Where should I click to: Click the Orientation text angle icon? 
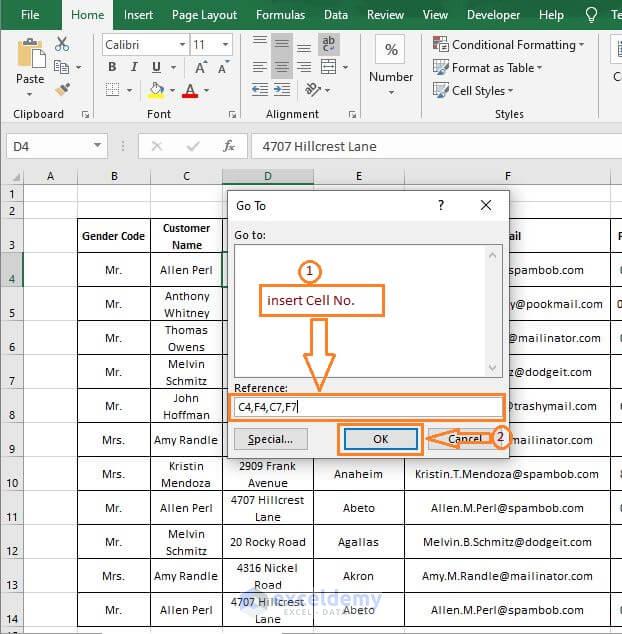313,89
